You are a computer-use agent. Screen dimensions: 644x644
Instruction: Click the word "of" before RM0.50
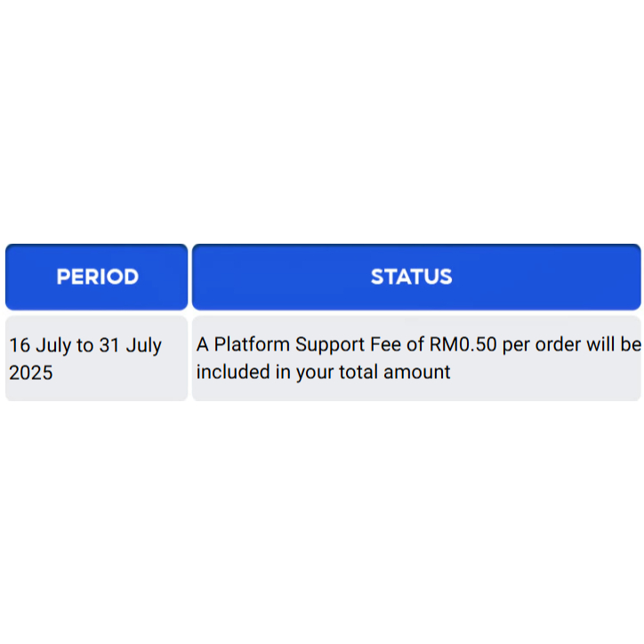[415, 345]
